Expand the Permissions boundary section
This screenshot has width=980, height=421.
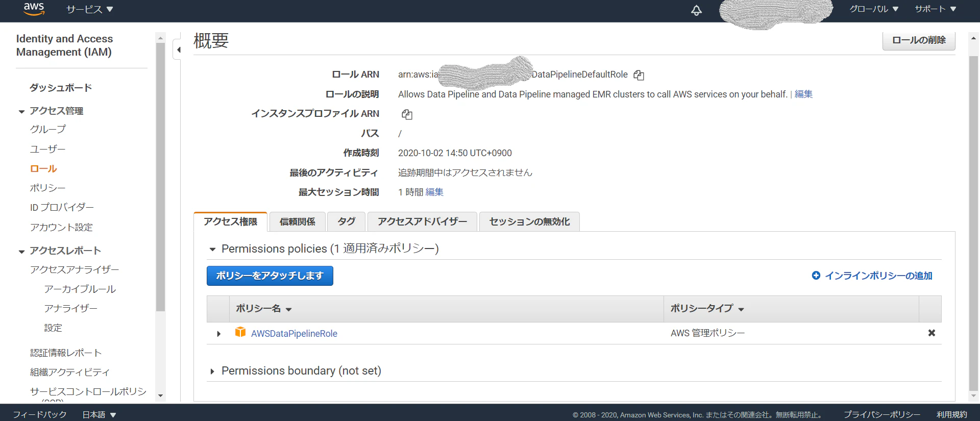pos(212,372)
